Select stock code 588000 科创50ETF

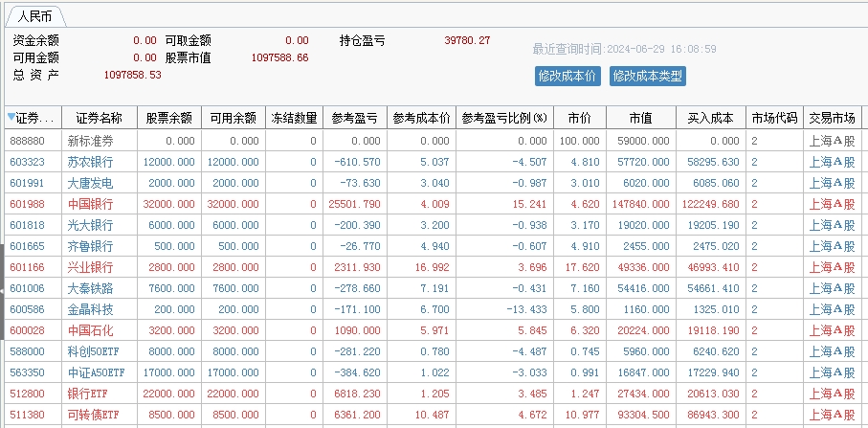pyautogui.click(x=27, y=351)
